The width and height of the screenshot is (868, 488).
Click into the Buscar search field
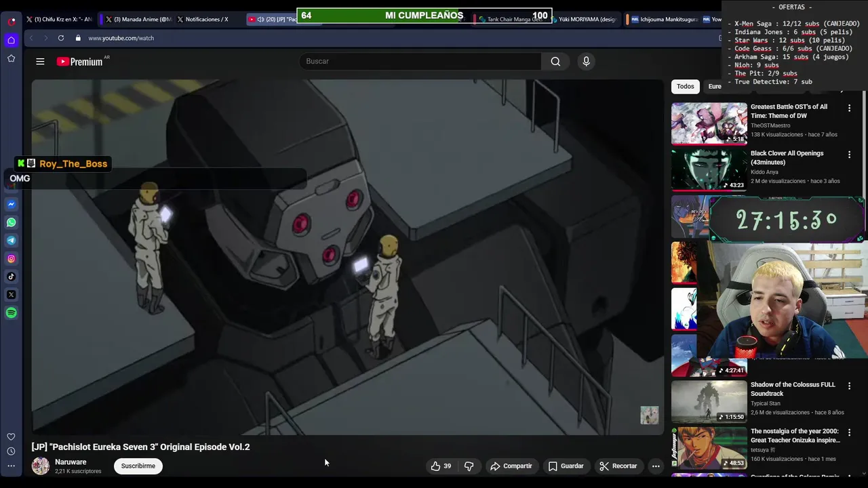(x=420, y=61)
